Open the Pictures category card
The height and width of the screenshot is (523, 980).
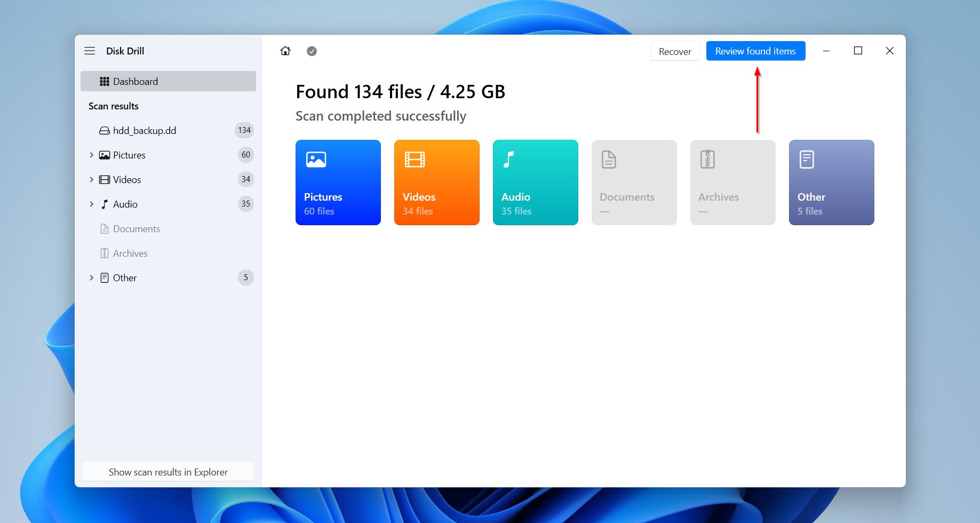click(x=338, y=183)
